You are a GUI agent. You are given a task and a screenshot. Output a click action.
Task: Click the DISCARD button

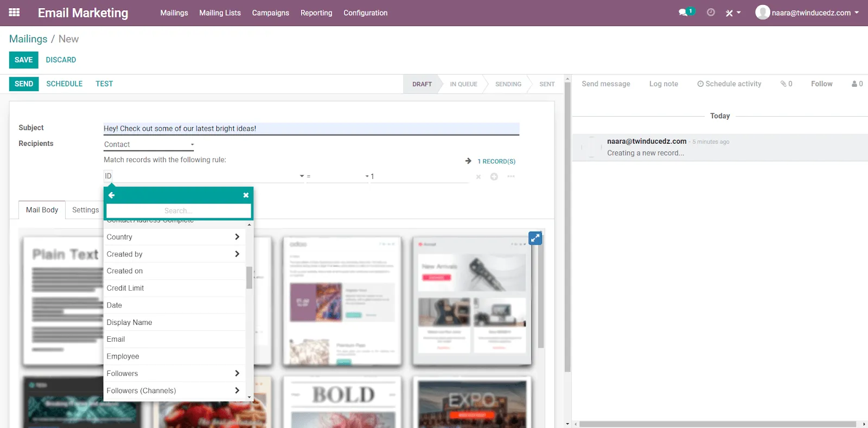[x=61, y=60]
